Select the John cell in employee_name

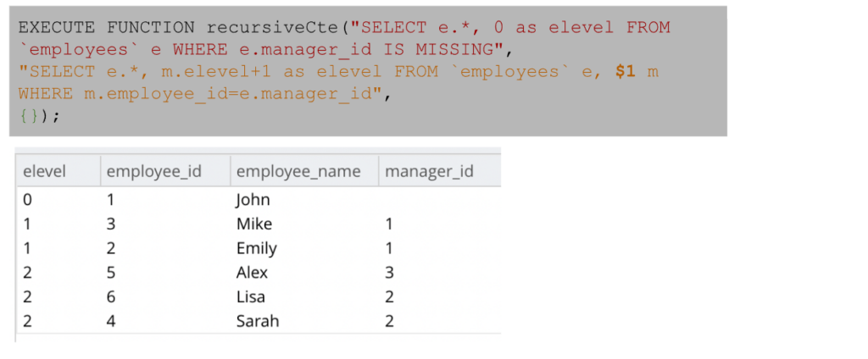pyautogui.click(x=252, y=199)
